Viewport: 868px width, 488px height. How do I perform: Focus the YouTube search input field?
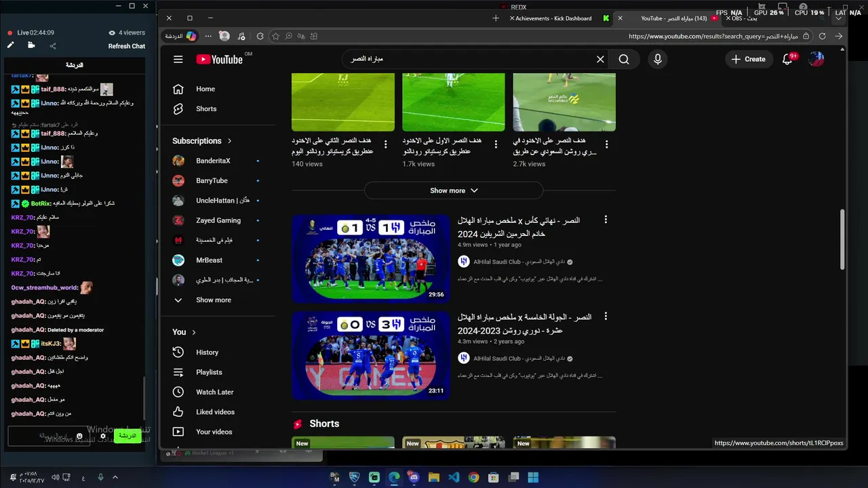pyautogui.click(x=468, y=59)
